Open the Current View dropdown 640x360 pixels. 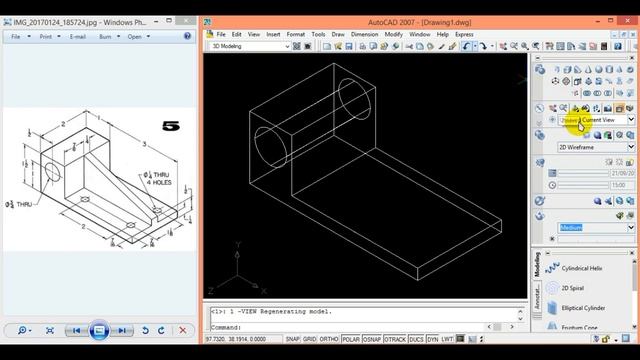tap(631, 120)
